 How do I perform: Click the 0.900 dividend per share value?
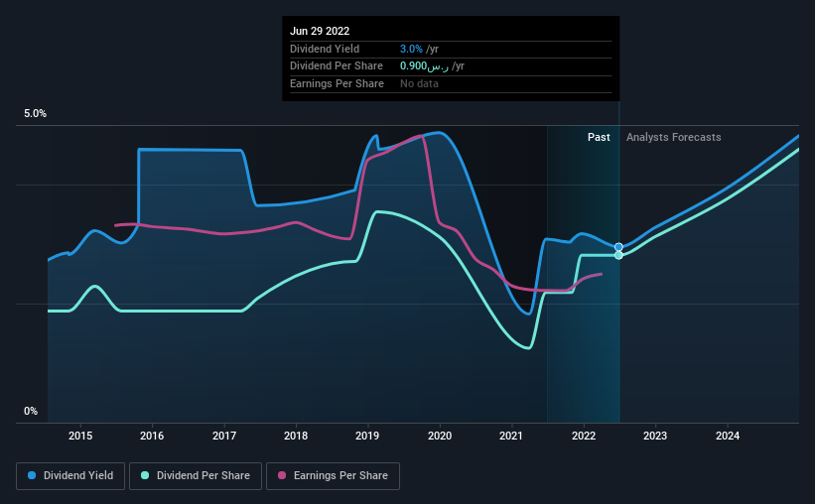click(x=424, y=66)
